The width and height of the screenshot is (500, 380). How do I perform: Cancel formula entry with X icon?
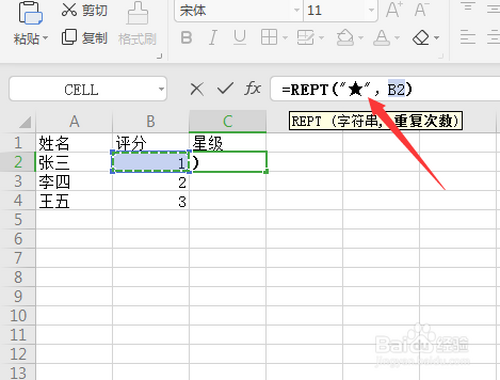tap(197, 89)
